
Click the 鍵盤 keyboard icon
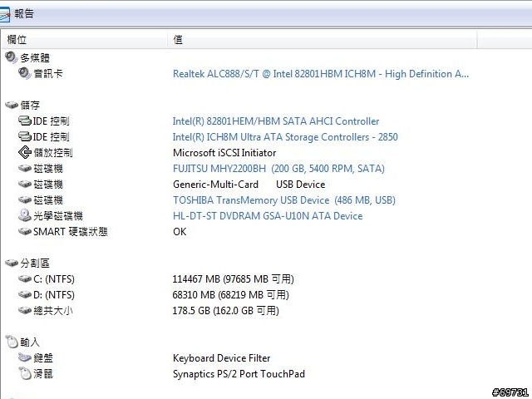click(25, 357)
